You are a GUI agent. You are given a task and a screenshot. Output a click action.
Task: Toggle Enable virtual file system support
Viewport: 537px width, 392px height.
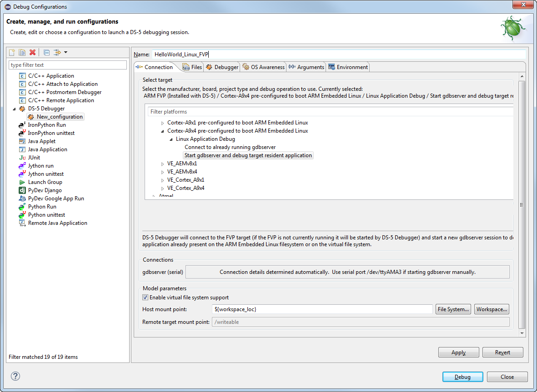146,298
